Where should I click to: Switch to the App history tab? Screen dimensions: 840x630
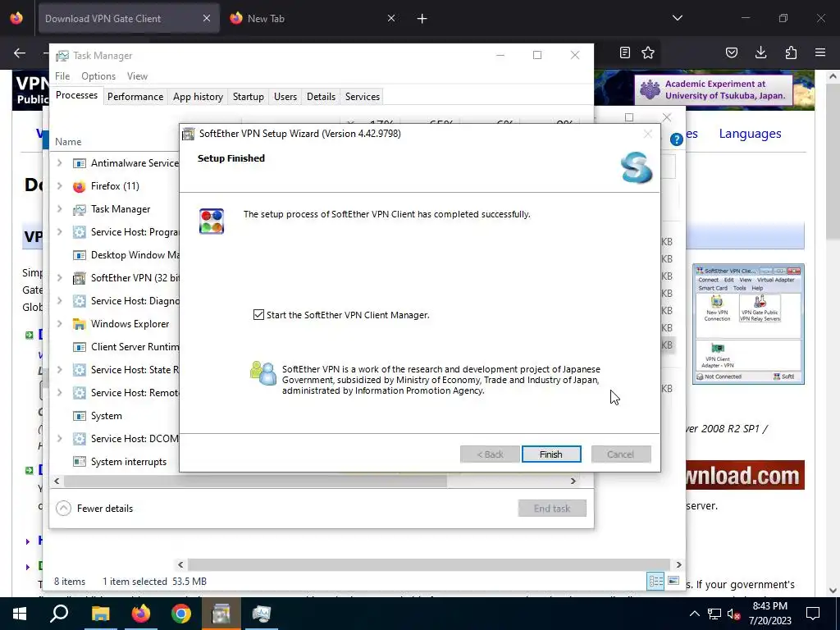coord(198,97)
